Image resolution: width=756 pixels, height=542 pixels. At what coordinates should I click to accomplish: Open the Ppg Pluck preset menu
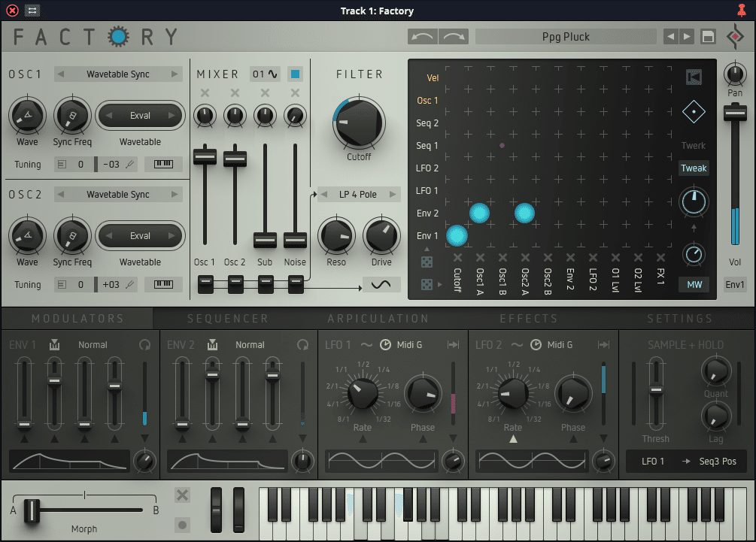(566, 37)
